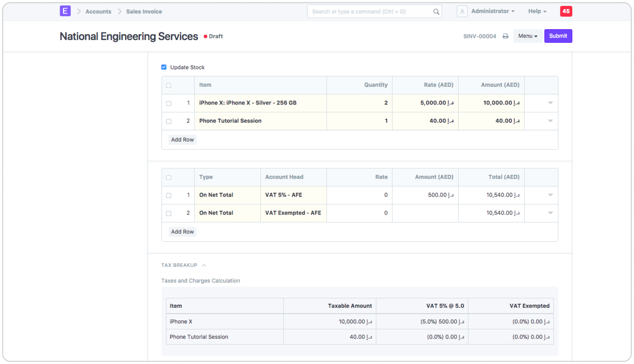This screenshot has width=634, height=364.
Task: Edit the 40.00 rate cell in items table
Action: (x=425, y=121)
